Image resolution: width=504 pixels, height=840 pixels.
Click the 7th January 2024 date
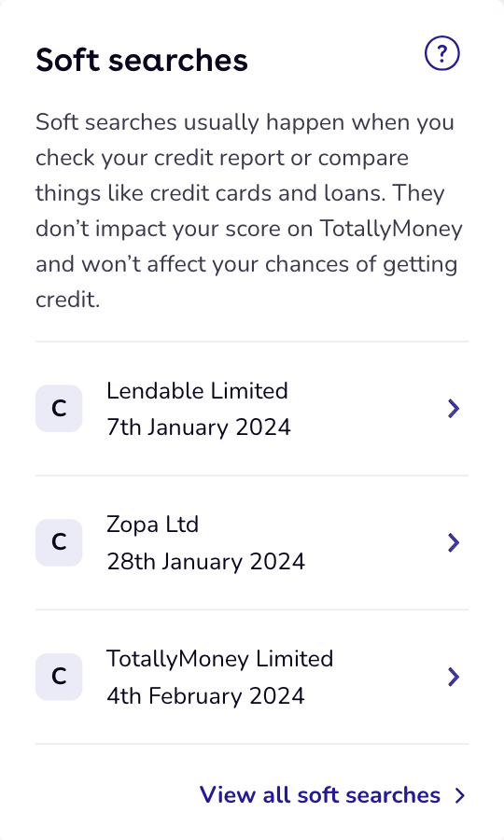pos(199,427)
